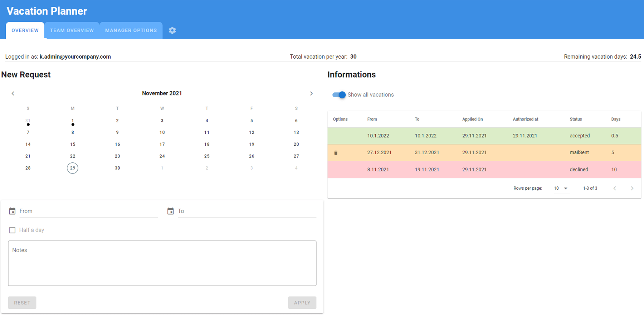The height and width of the screenshot is (317, 644).
Task: Click the 8.11.2021 From cell
Action: (x=378, y=170)
